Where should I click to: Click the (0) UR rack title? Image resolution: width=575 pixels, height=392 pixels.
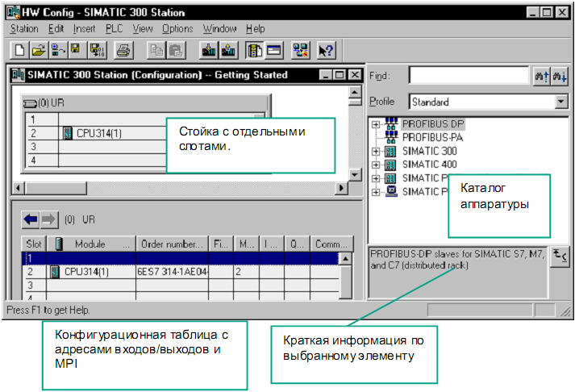pyautogui.click(x=51, y=103)
